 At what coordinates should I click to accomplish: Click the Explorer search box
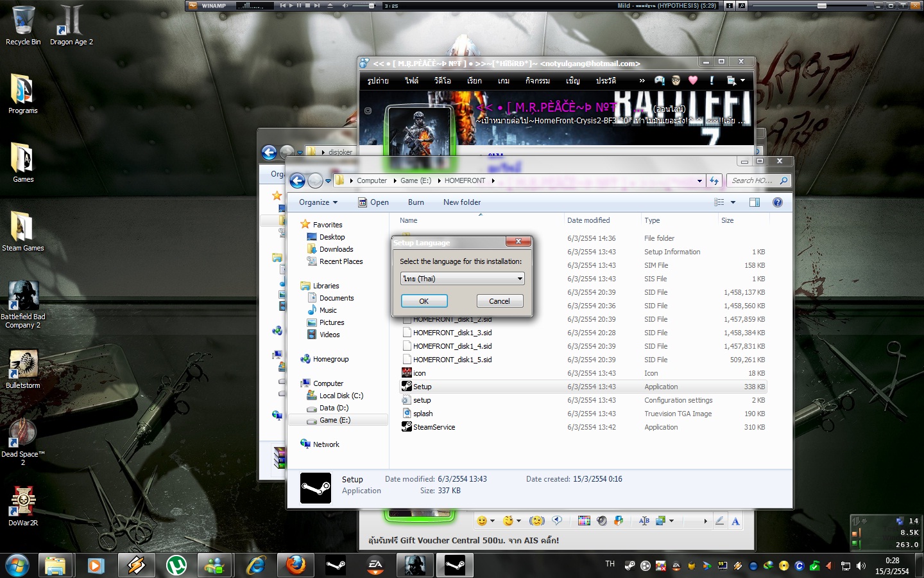click(x=758, y=180)
